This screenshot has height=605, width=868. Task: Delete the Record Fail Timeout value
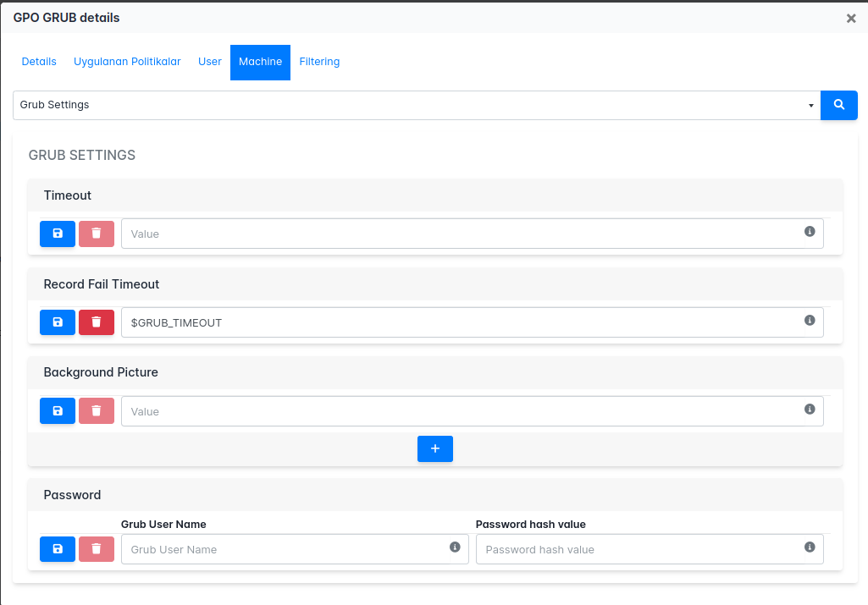coord(97,322)
